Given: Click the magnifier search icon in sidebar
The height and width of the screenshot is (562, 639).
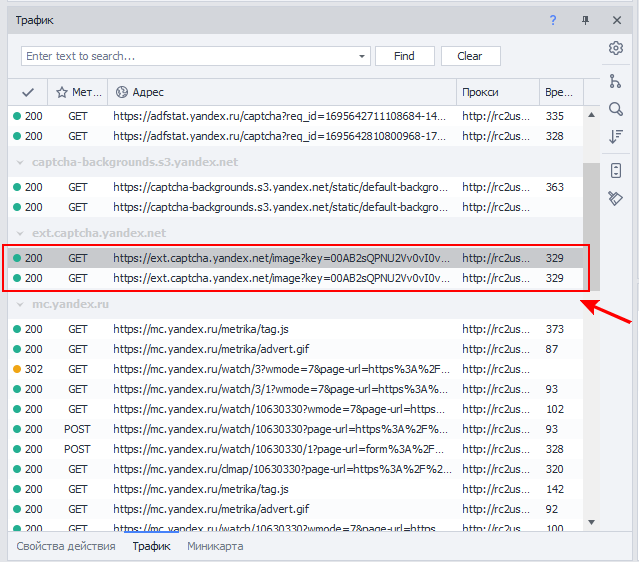Looking at the screenshot, I should (615, 109).
